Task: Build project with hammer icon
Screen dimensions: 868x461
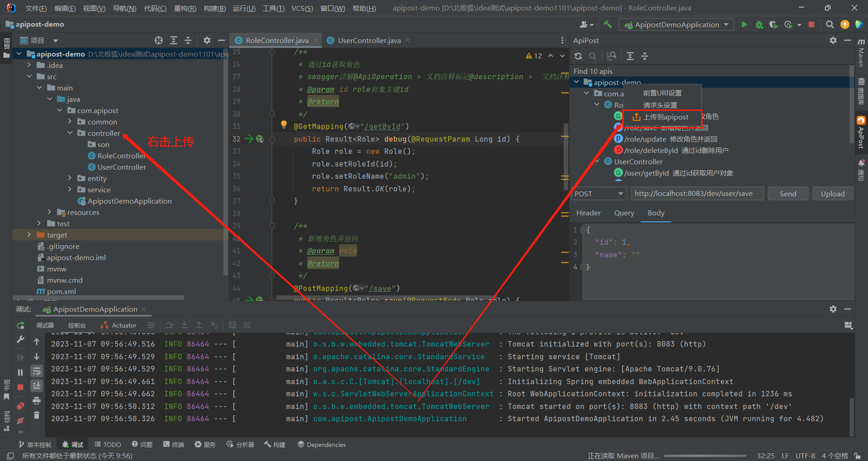Action: tap(608, 24)
